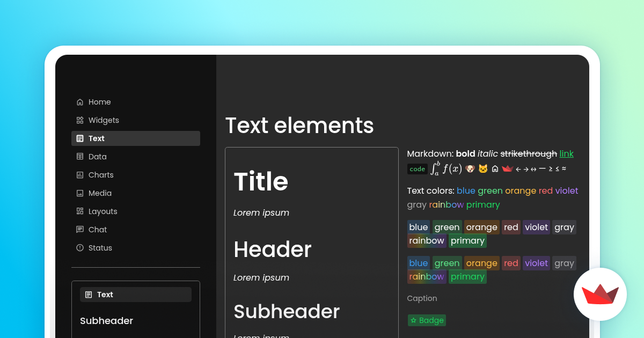This screenshot has width=644, height=338.
Task: Click the cat emoji in the Markdown line
Action: pos(483,168)
